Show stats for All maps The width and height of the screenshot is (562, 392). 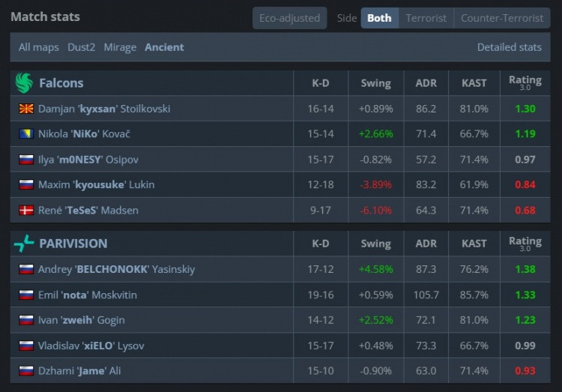[x=39, y=47]
